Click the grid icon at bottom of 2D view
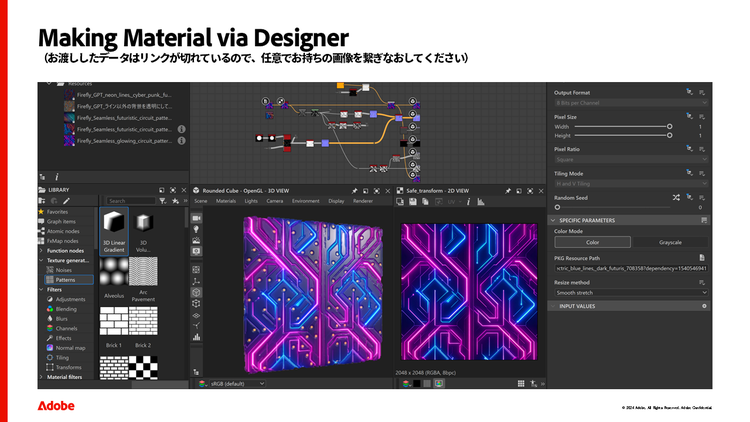The height and width of the screenshot is (422, 750). click(521, 383)
